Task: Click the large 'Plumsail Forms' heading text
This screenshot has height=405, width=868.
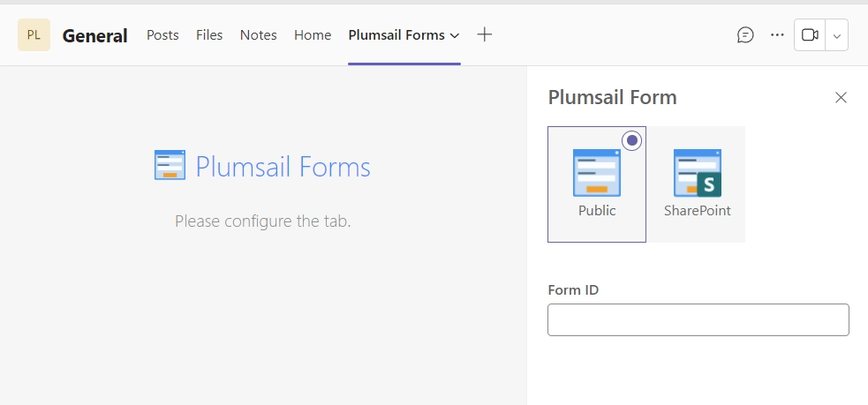Action: 283,167
